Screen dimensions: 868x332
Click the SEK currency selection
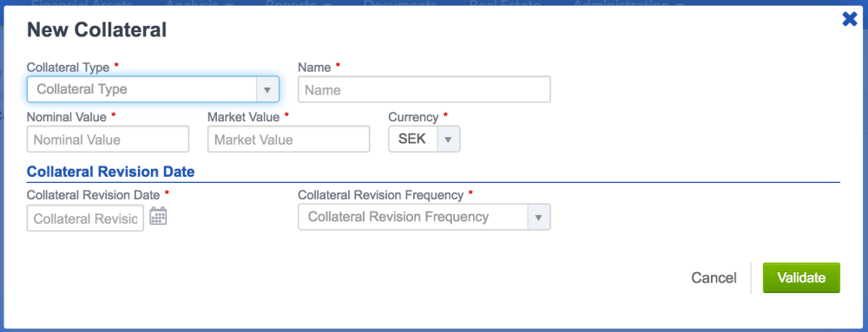(413, 140)
